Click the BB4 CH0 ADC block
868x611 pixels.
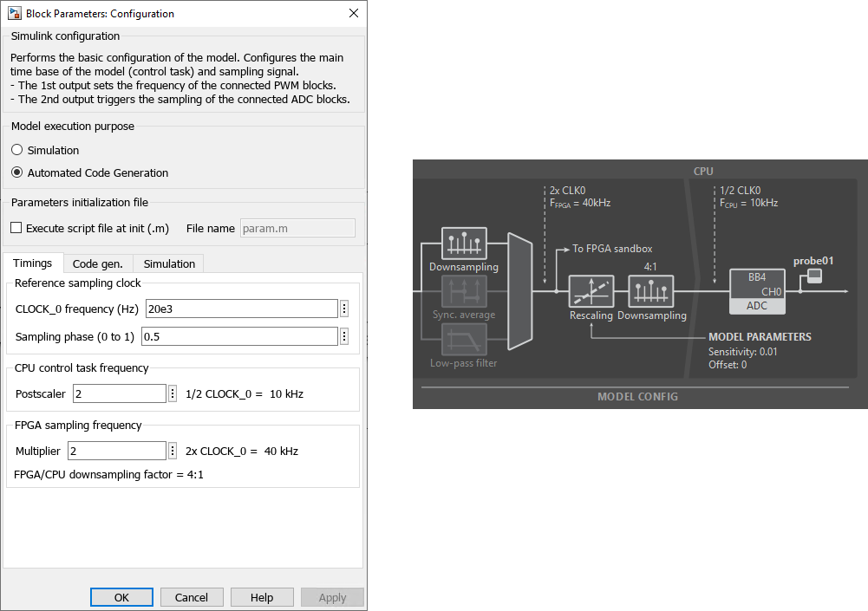[757, 291]
